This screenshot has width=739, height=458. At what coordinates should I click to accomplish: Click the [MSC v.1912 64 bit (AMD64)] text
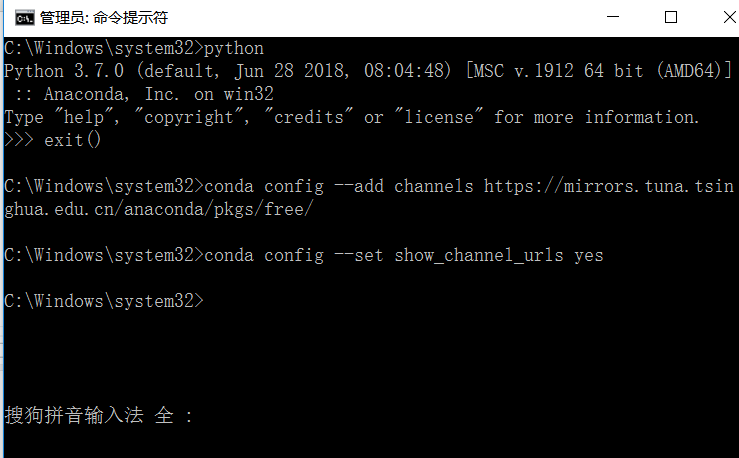coord(599,71)
